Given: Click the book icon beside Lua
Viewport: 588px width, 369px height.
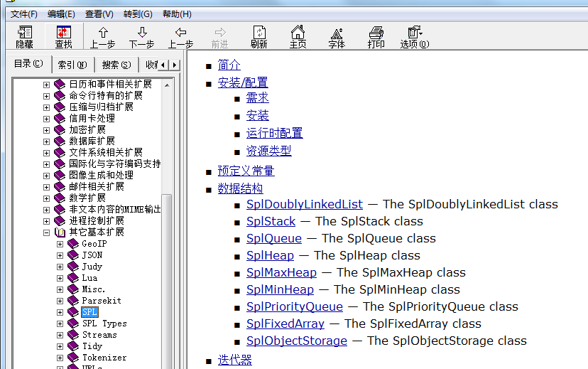Looking at the screenshot, I should (73, 278).
